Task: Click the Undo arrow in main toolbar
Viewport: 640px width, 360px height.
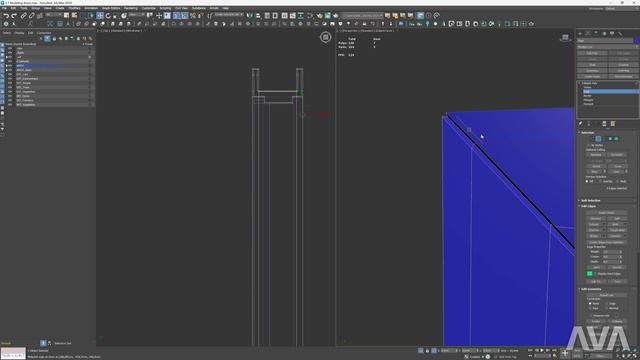Action: click(x=6, y=16)
